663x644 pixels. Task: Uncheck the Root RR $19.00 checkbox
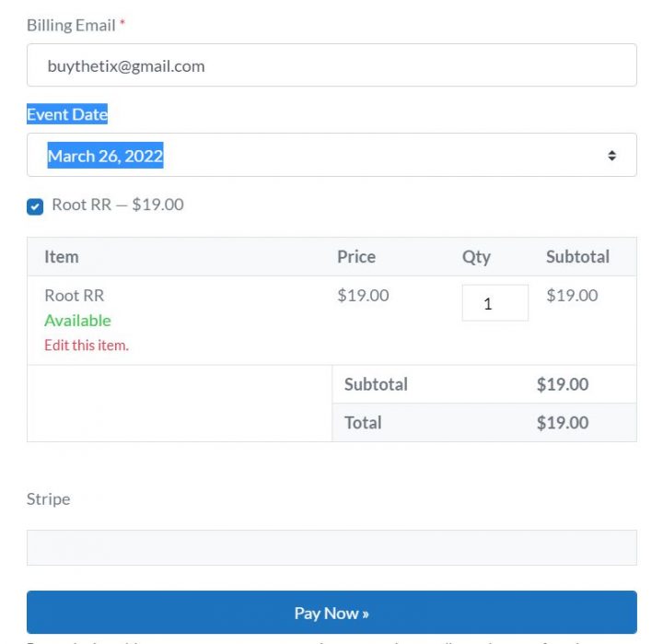point(35,206)
